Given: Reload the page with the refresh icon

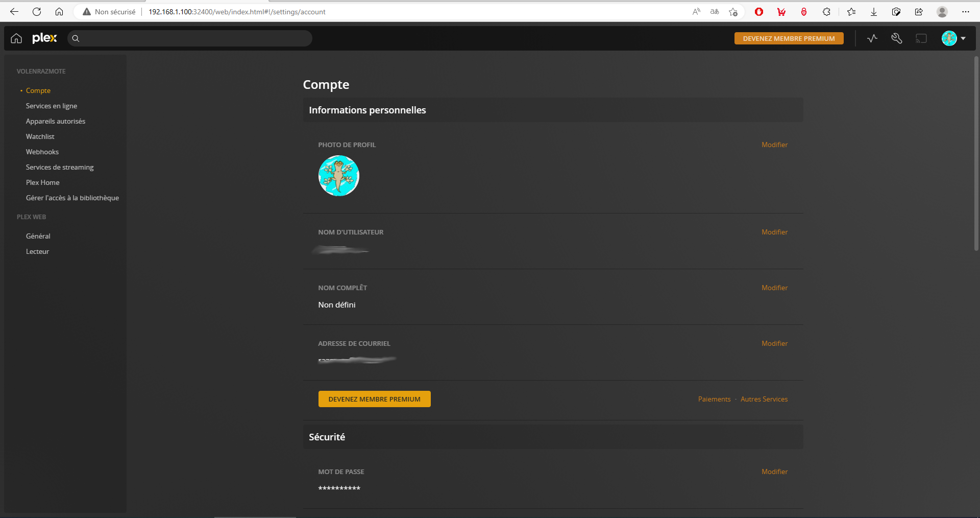Looking at the screenshot, I should 37,12.
